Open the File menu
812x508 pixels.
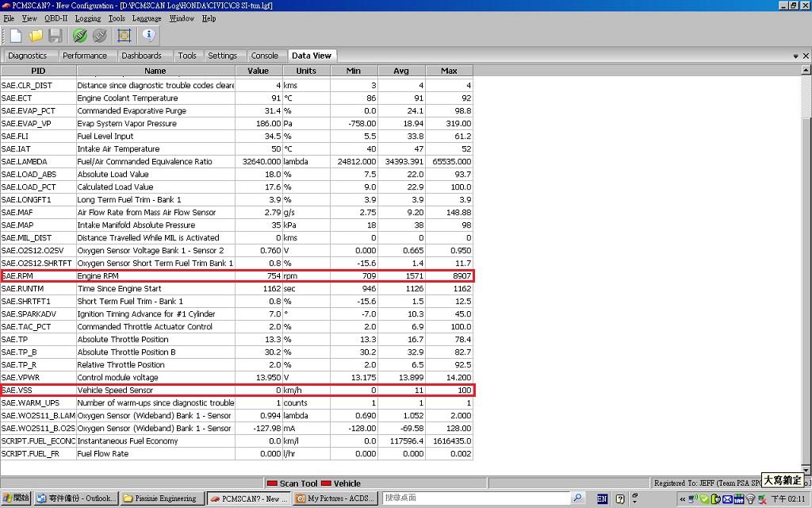[x=9, y=18]
